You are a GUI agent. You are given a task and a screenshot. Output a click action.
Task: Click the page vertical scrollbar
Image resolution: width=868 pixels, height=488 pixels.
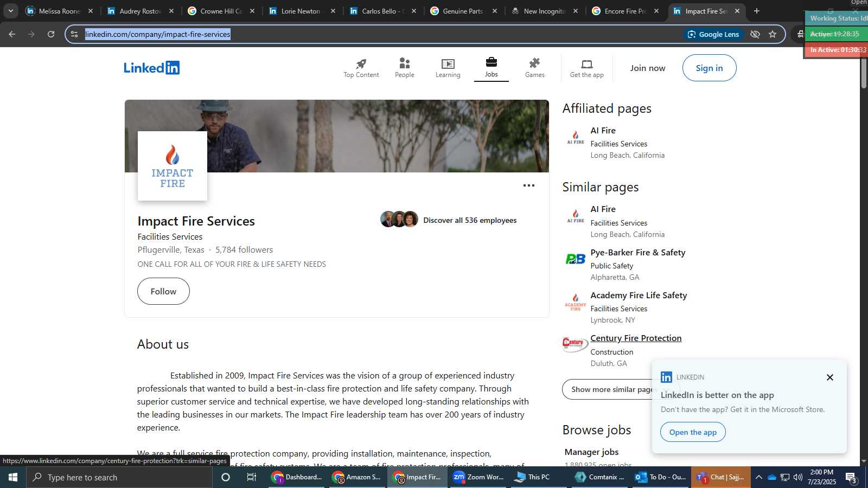click(x=864, y=72)
